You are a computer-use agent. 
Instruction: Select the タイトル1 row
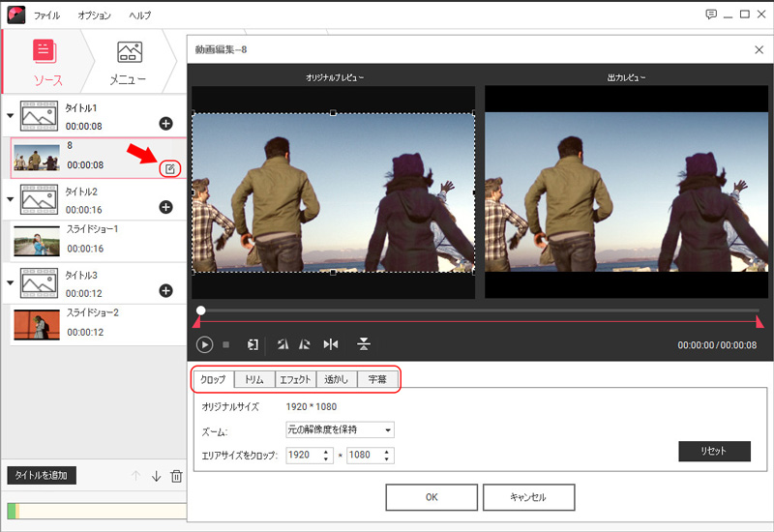click(x=95, y=116)
